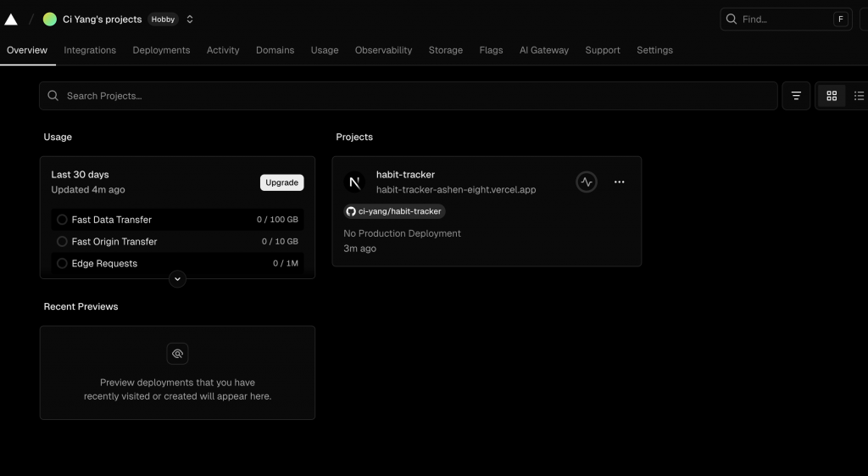
Task: Click the green team avatar circle
Action: (x=50, y=20)
